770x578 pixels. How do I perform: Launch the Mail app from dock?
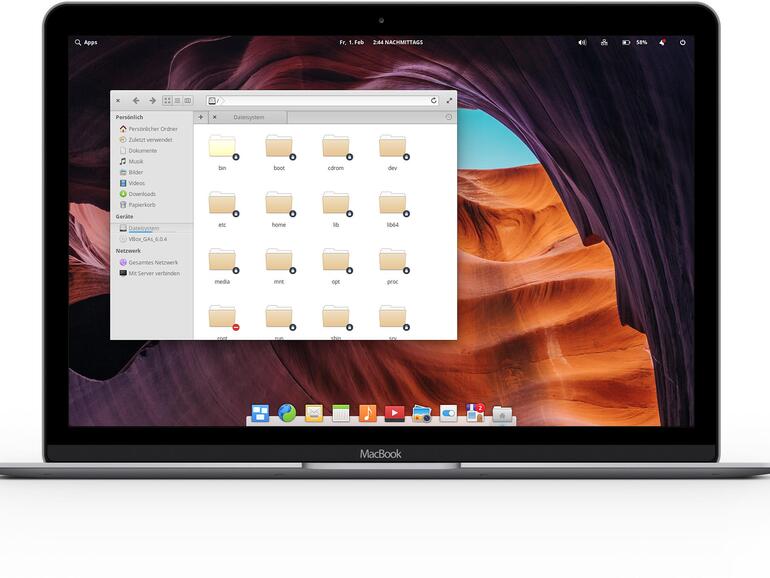pos(314,413)
